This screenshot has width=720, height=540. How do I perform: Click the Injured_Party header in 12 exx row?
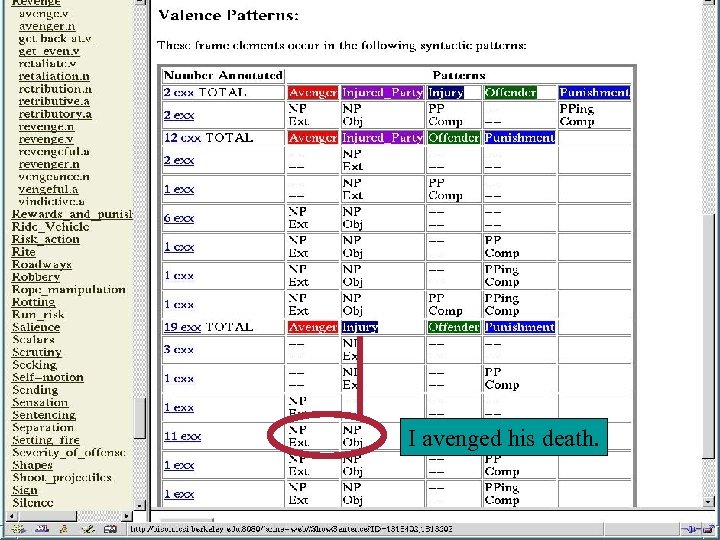pos(382,138)
